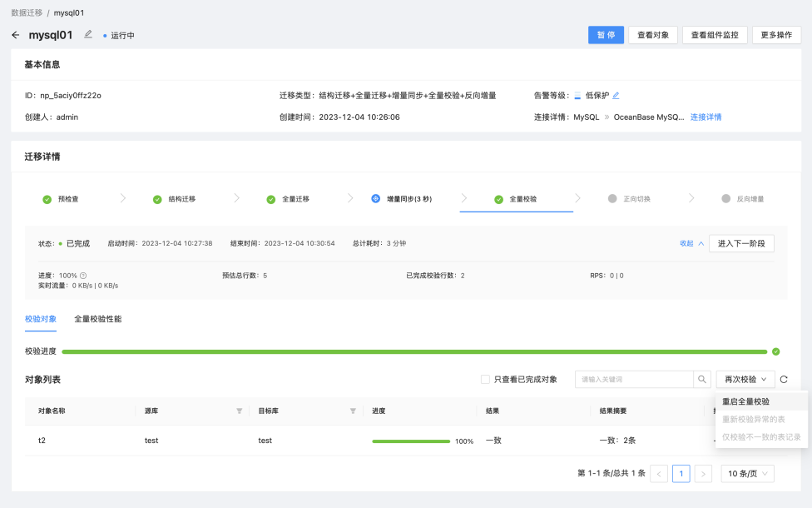Open 10 条/页 page size selector
Viewport: 812px width, 508px height.
[747, 474]
